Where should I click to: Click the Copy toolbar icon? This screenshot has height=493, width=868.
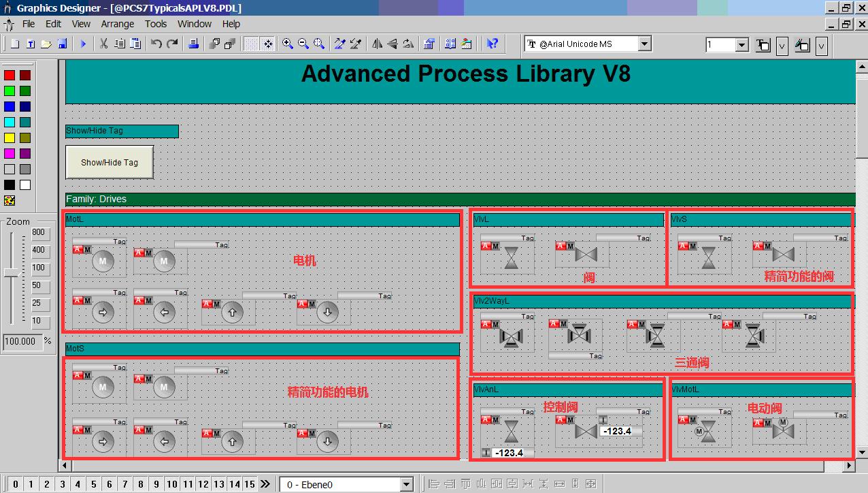pos(120,44)
